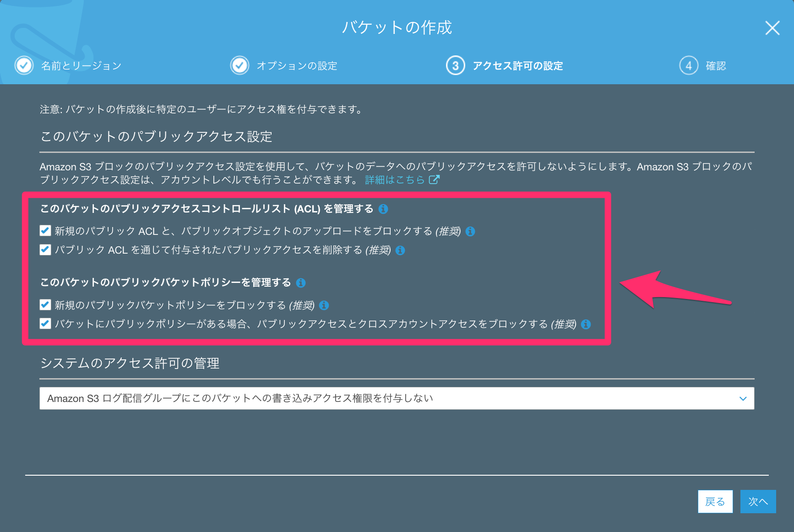The image size is (794, 532).
Task: Uncheck blocking of new public bucket policies
Action: (45, 304)
